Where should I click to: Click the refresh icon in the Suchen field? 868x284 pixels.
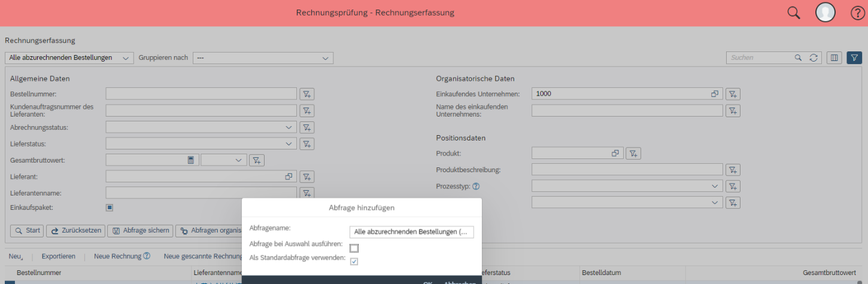[x=813, y=58]
